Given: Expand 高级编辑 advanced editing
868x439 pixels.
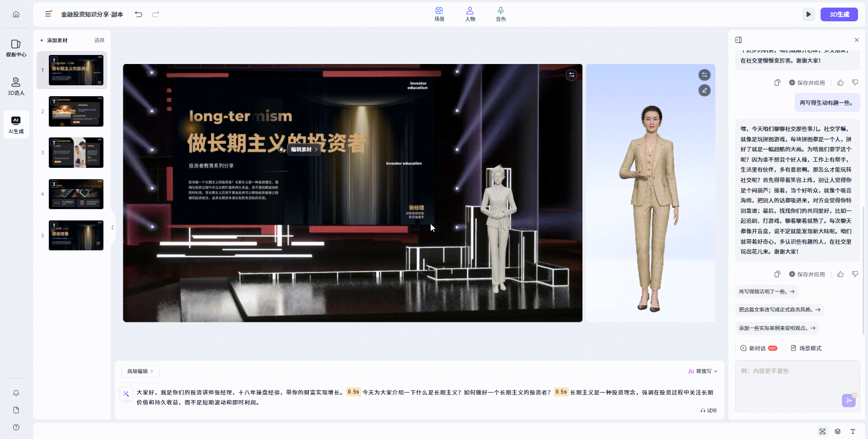Looking at the screenshot, I should [x=140, y=371].
